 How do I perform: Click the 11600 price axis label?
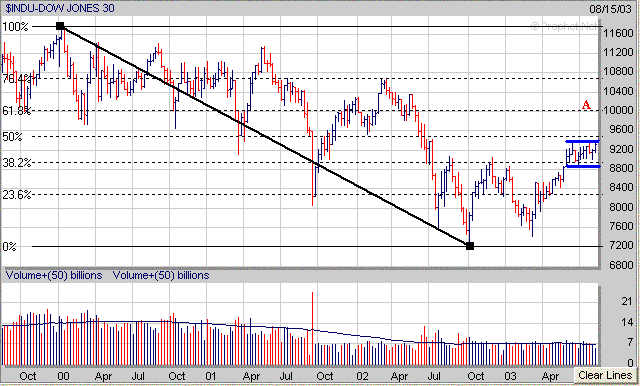click(618, 33)
